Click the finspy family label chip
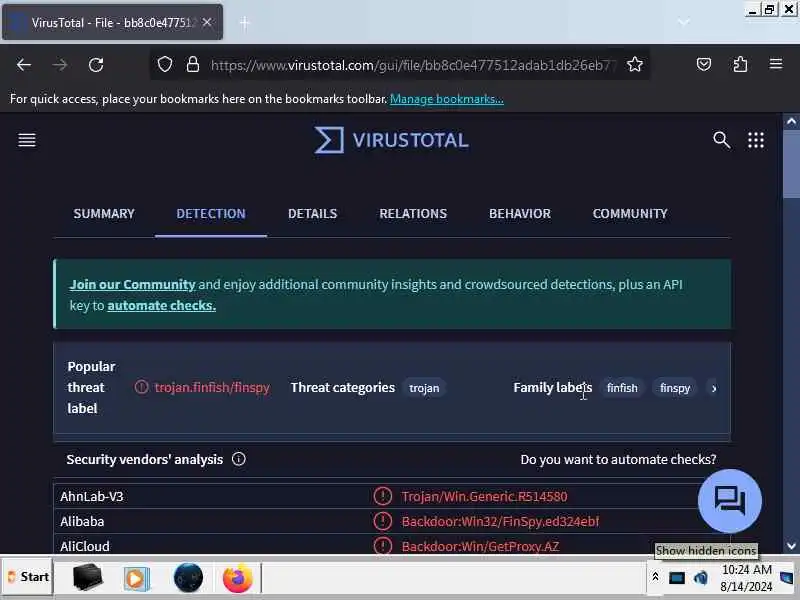 click(674, 388)
